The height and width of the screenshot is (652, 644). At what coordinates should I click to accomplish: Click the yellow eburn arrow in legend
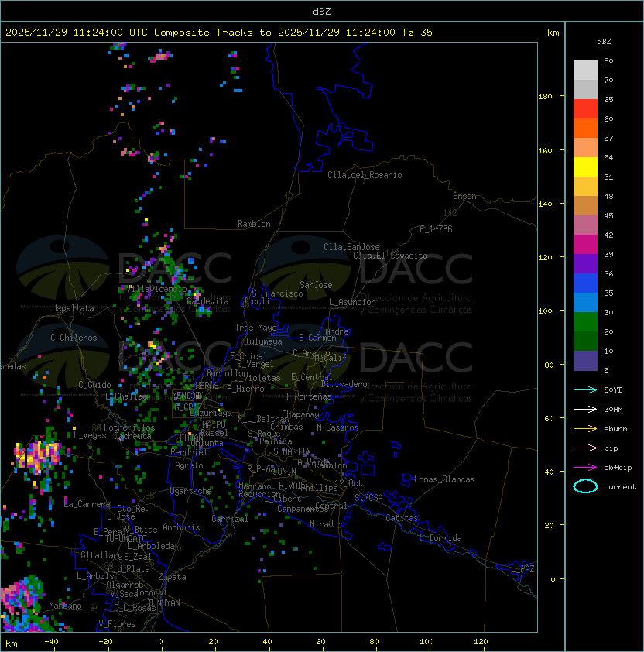click(x=585, y=429)
